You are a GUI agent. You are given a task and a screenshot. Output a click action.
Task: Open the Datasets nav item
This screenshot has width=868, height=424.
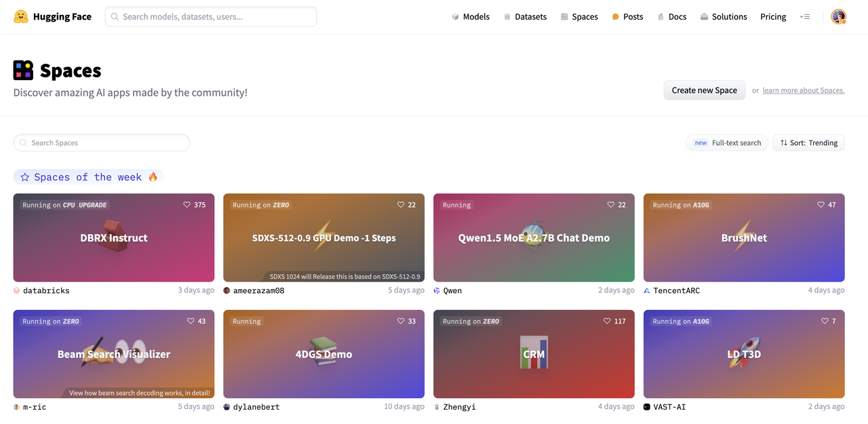(525, 17)
